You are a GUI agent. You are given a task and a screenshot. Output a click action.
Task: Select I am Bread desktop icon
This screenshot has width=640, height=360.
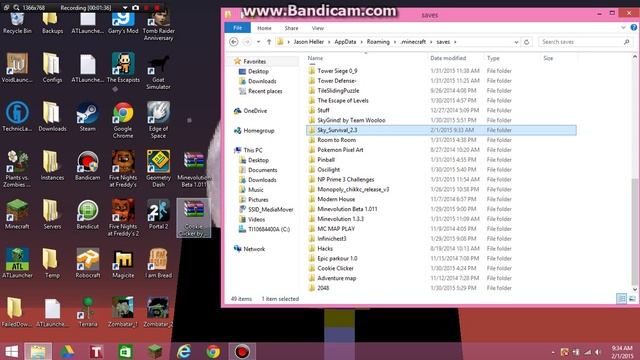[x=158, y=263]
